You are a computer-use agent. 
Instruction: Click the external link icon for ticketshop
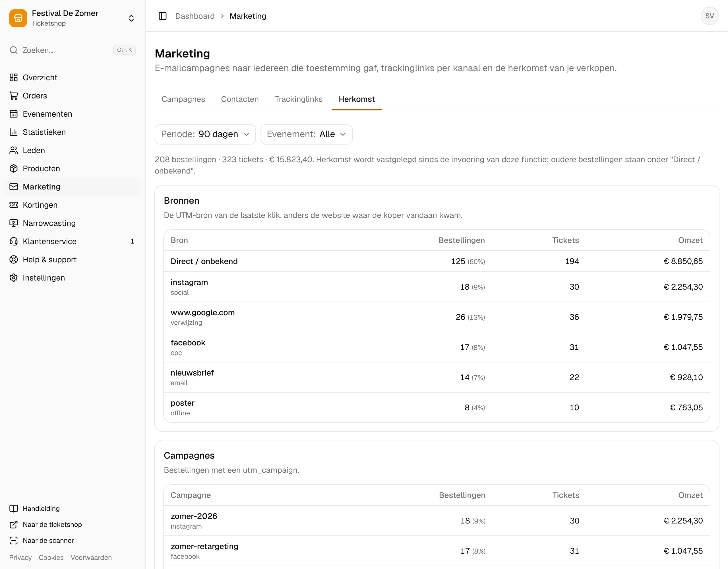pyautogui.click(x=14, y=525)
